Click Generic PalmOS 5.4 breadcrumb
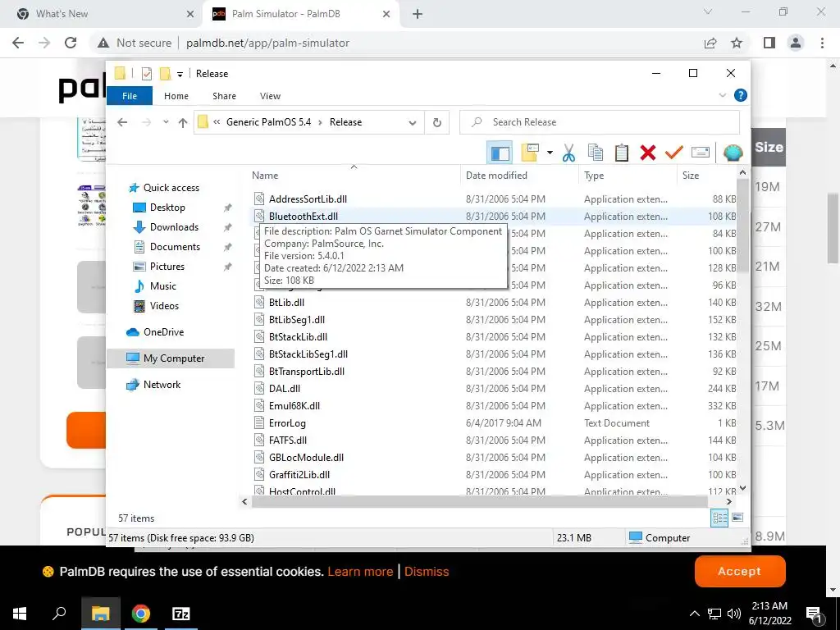 click(x=268, y=122)
